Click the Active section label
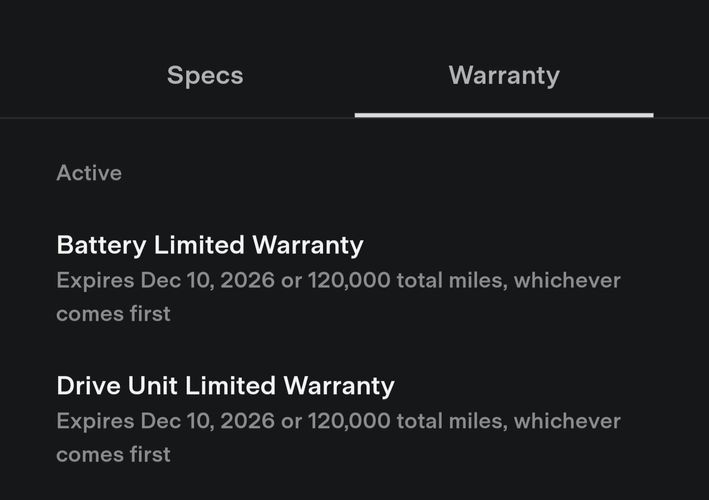The height and width of the screenshot is (500, 709). [x=89, y=173]
